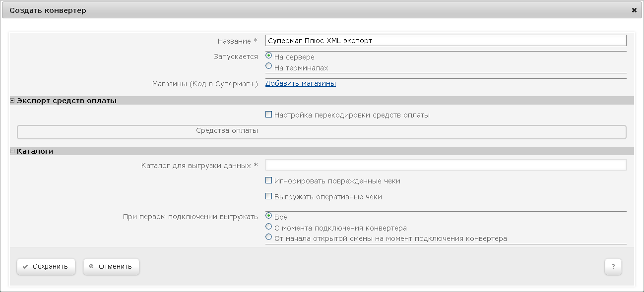This screenshot has width=644, height=292.
Task: Enable Настройка перекодировки средств оплаты checkbox
Action: (x=269, y=115)
